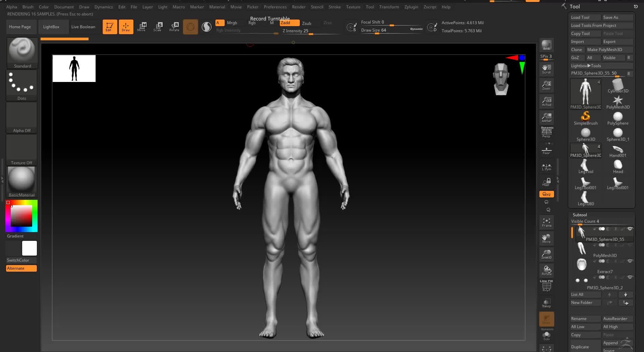Click the Duplicate subtool button

coord(580,347)
